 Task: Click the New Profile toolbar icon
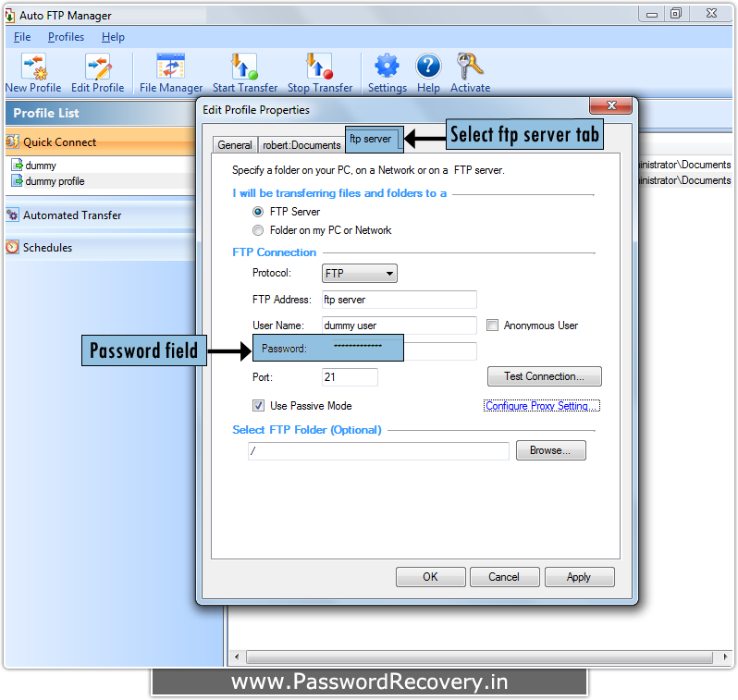(33, 67)
